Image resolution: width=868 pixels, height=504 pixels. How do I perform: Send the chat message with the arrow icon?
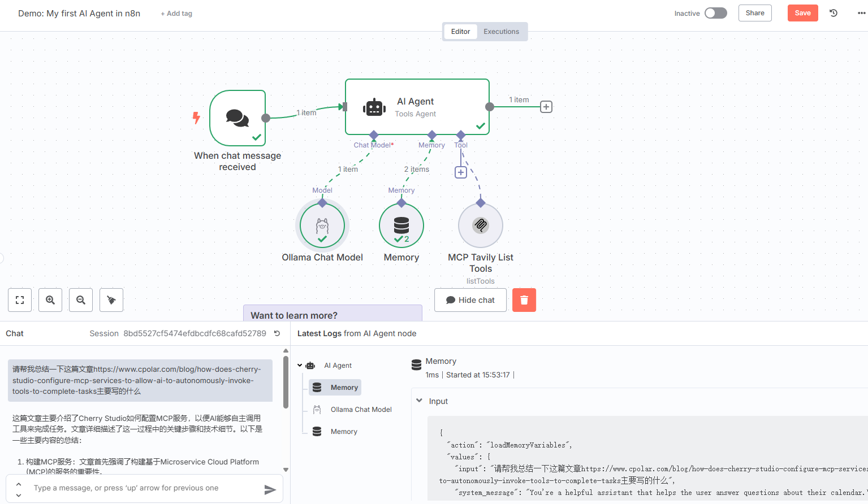pyautogui.click(x=270, y=489)
